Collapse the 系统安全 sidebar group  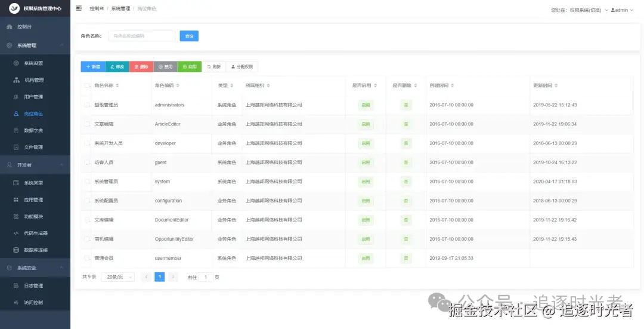35,267
